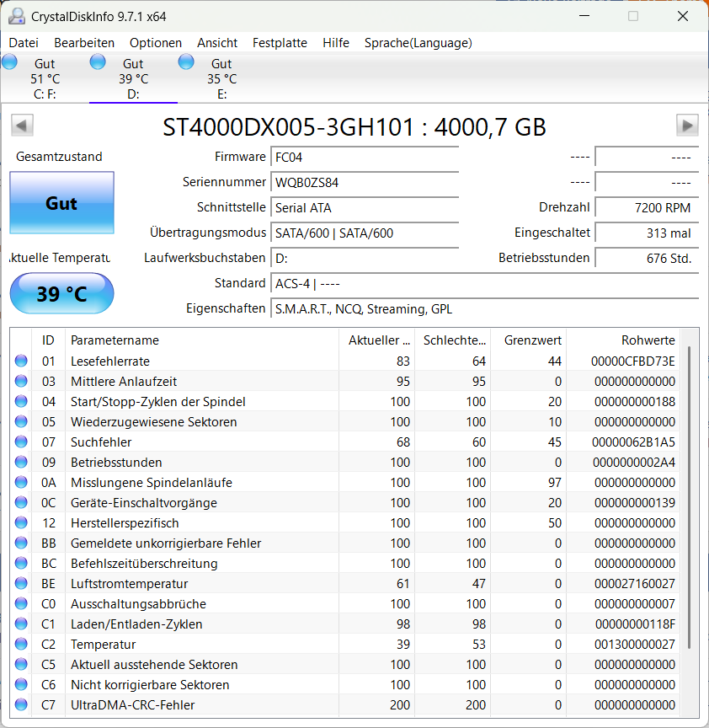Click the Rohwerte column header

pos(623,340)
